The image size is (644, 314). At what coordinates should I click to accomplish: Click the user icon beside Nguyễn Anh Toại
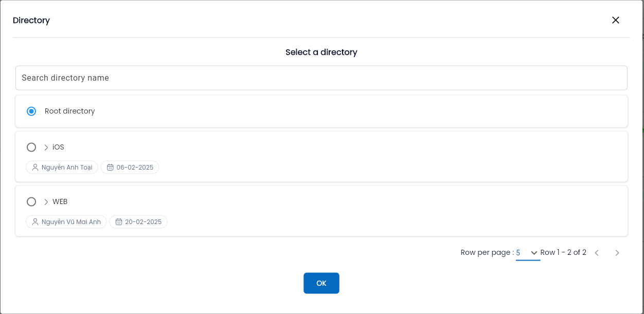tap(35, 168)
